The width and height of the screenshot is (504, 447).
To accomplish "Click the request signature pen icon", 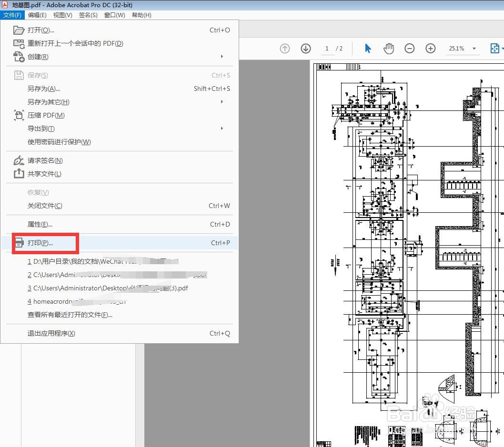I will coord(19,160).
